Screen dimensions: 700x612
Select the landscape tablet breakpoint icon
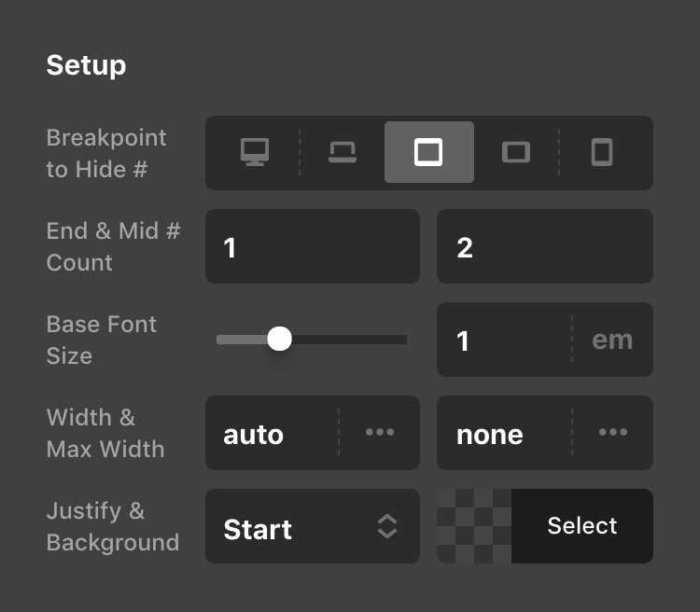click(x=516, y=152)
